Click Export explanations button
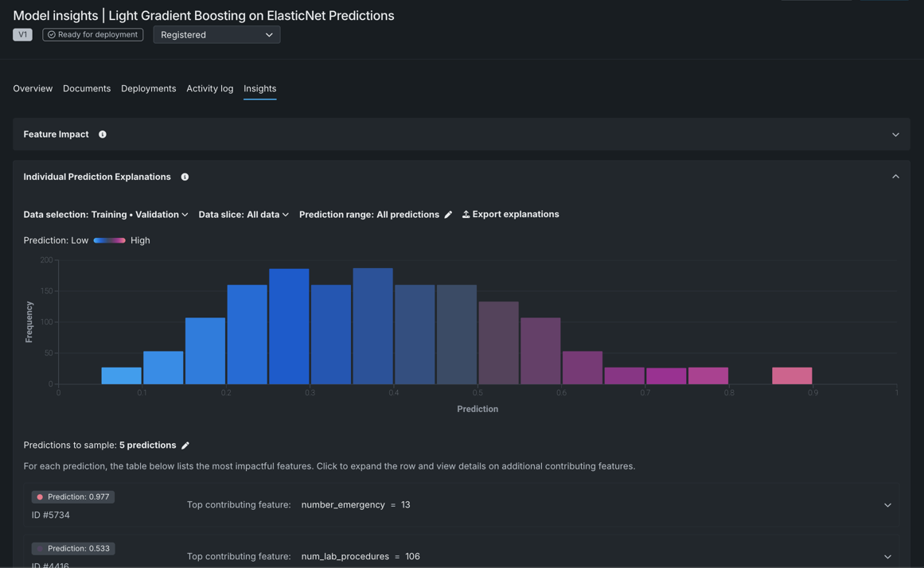This screenshot has width=924, height=568. click(x=511, y=215)
